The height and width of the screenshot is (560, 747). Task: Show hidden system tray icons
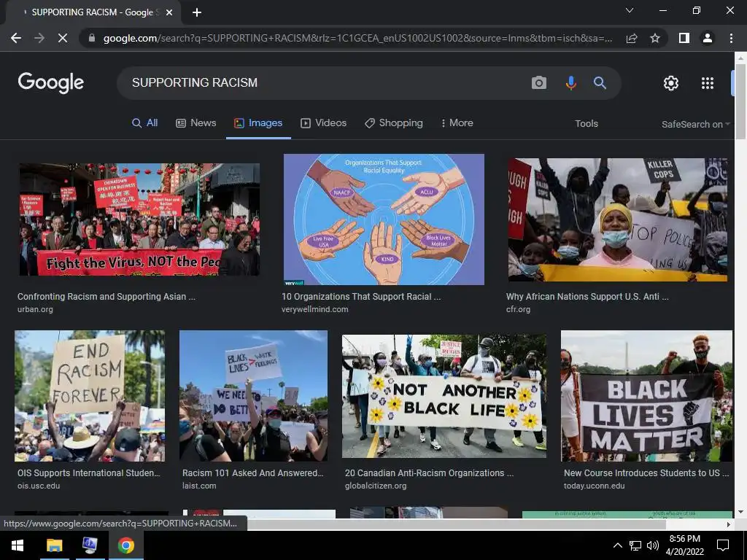pos(617,545)
